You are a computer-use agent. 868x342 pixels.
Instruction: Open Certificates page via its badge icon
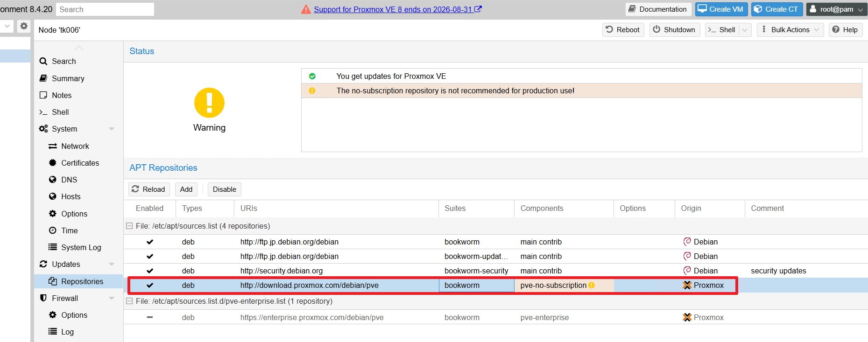pos(53,163)
